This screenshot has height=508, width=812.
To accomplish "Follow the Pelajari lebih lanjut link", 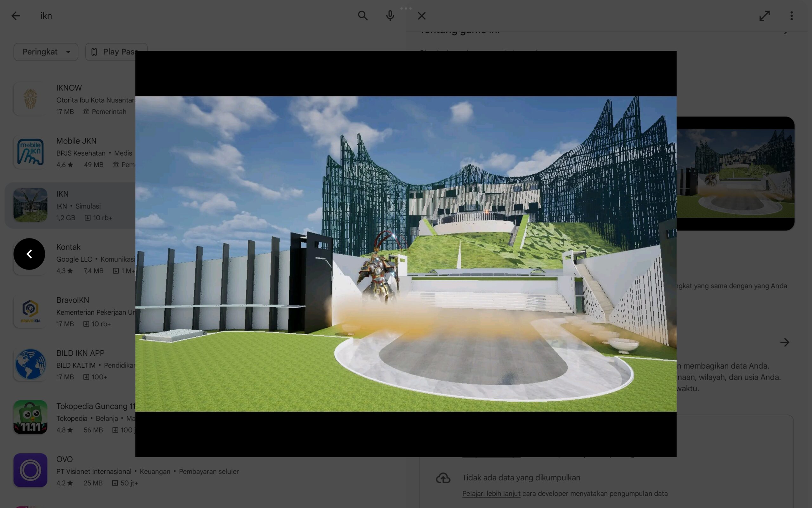I will (x=491, y=493).
